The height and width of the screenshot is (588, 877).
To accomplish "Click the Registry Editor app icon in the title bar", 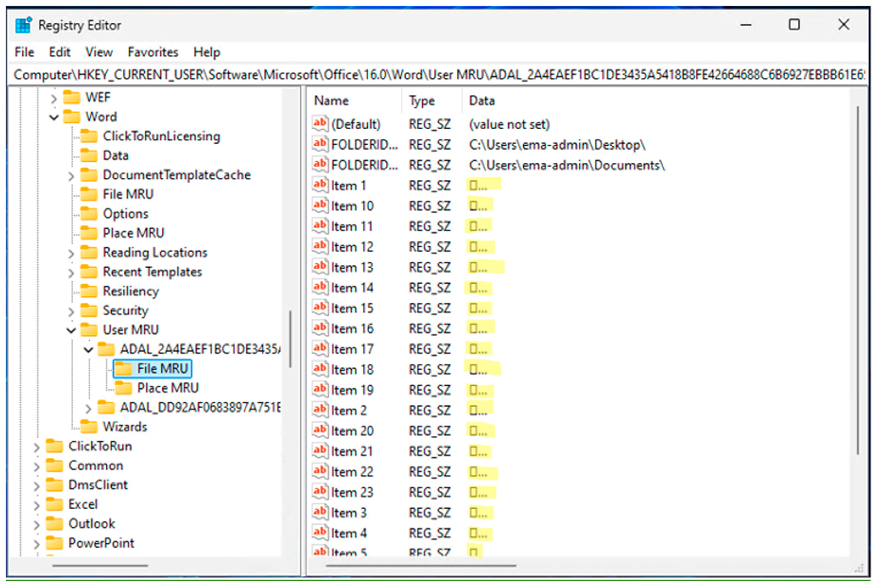I will (x=23, y=26).
